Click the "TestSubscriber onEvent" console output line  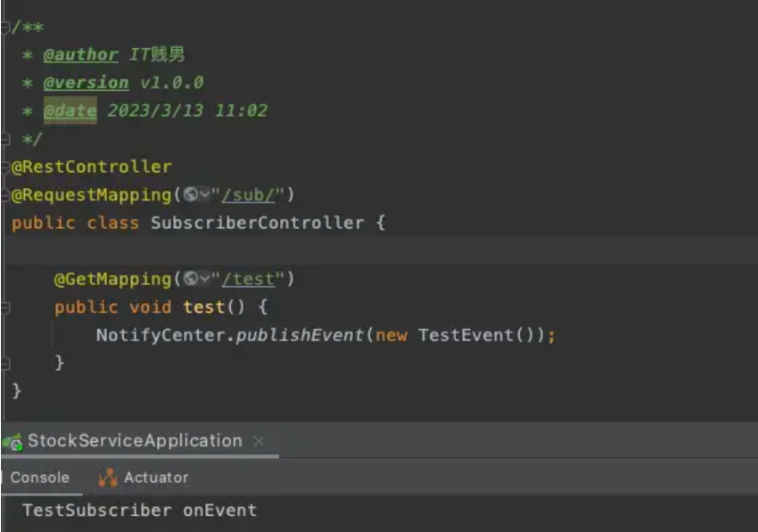click(139, 511)
